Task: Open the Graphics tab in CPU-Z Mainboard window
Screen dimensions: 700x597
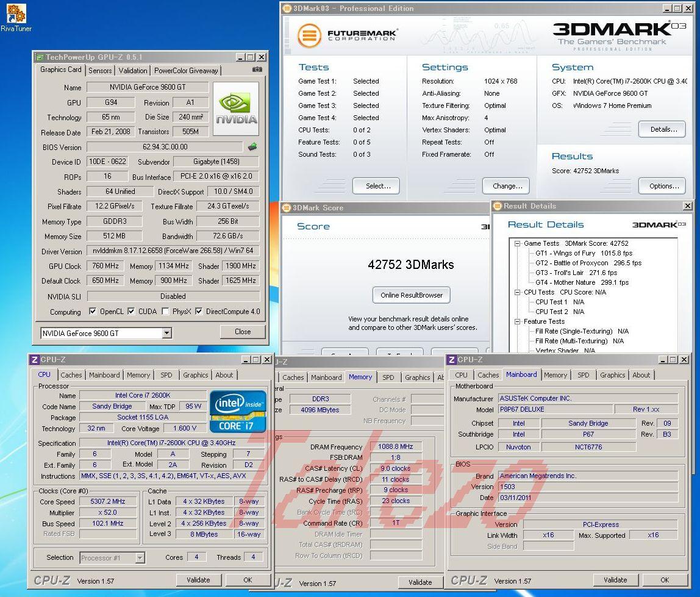Action: pos(612,375)
